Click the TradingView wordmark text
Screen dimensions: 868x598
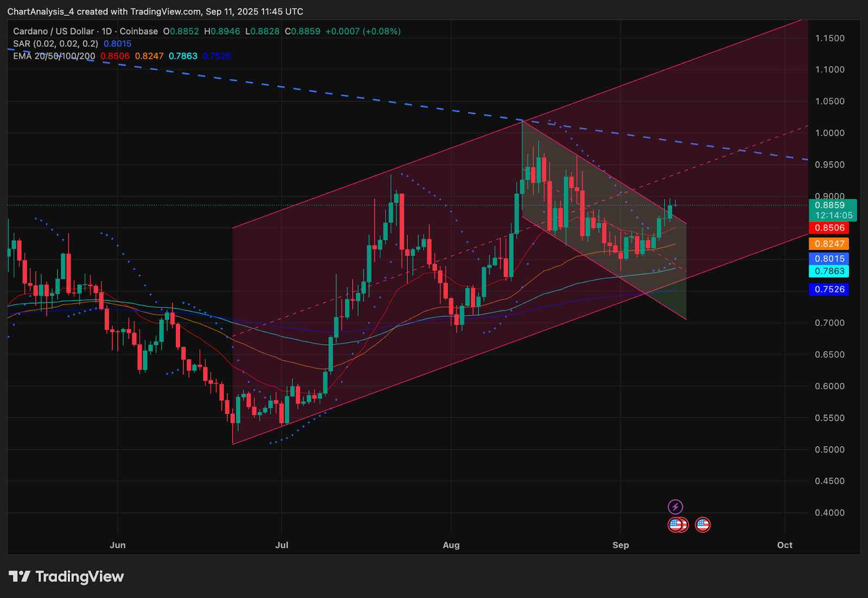pos(80,576)
